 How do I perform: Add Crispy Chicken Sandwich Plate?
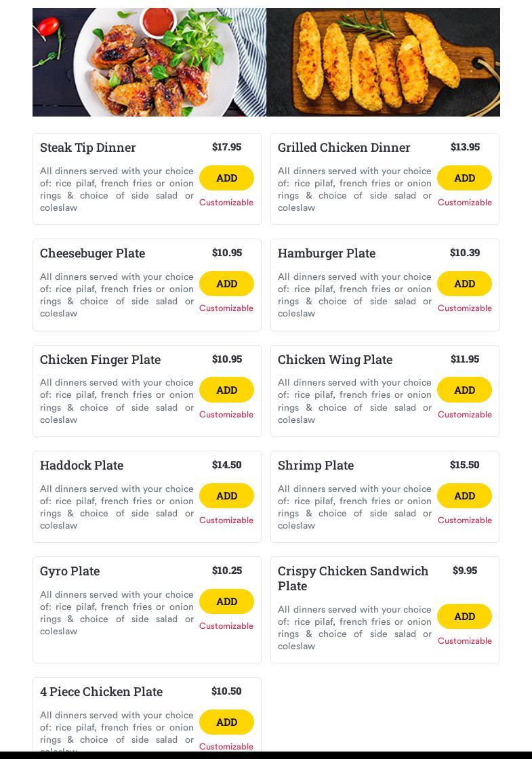[464, 616]
